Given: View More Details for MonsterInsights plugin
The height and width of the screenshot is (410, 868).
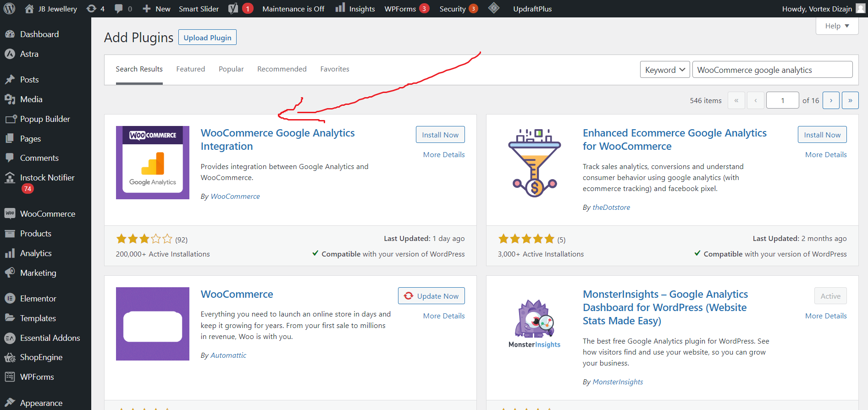Looking at the screenshot, I should (826, 316).
